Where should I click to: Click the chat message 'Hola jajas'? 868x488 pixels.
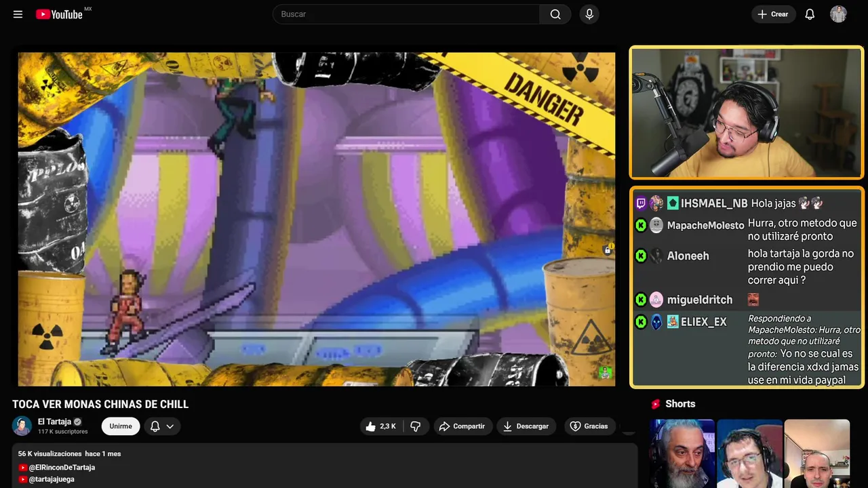[774, 203]
